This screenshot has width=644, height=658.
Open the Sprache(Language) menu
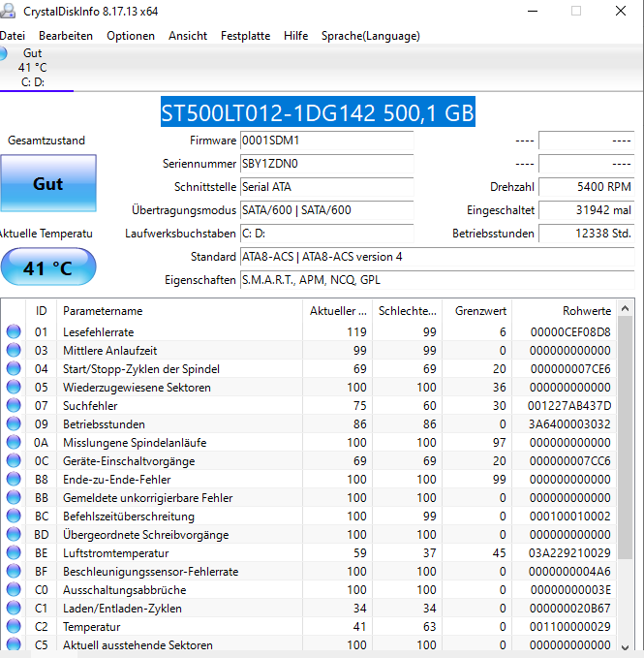pyautogui.click(x=371, y=36)
